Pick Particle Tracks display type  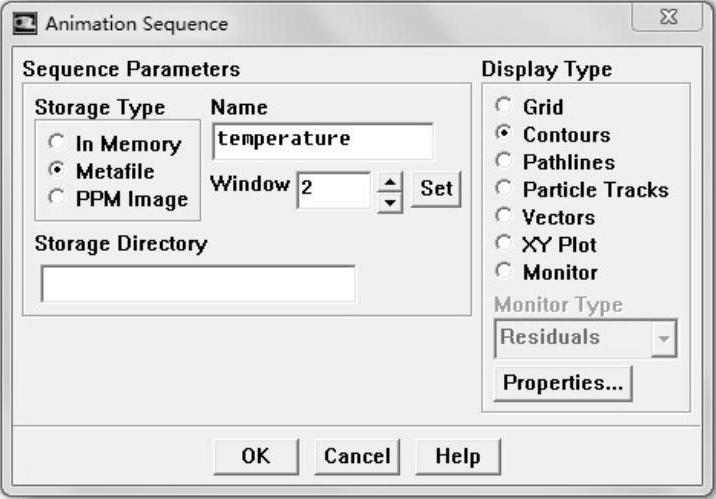click(505, 189)
